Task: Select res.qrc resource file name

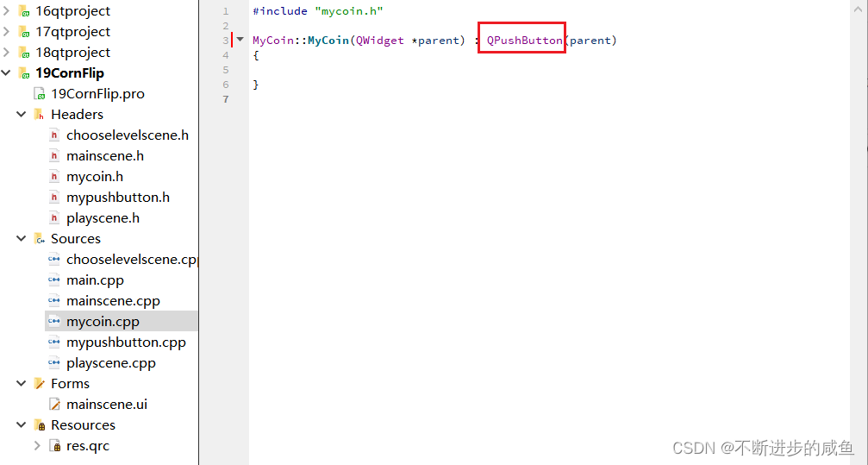Action: point(88,446)
